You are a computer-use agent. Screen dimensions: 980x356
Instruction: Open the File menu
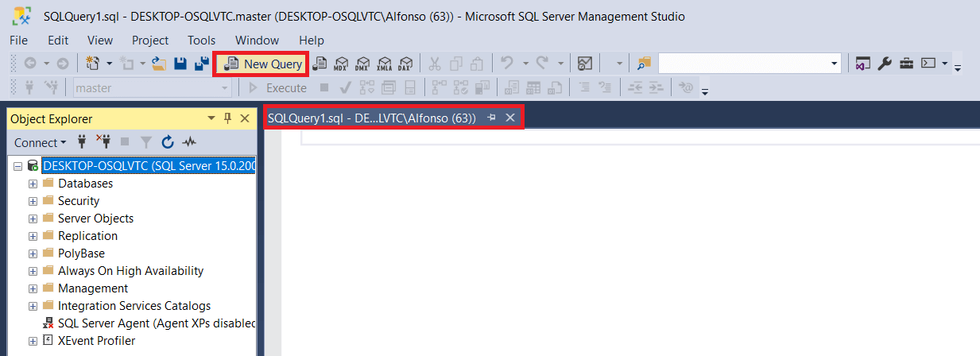point(18,40)
